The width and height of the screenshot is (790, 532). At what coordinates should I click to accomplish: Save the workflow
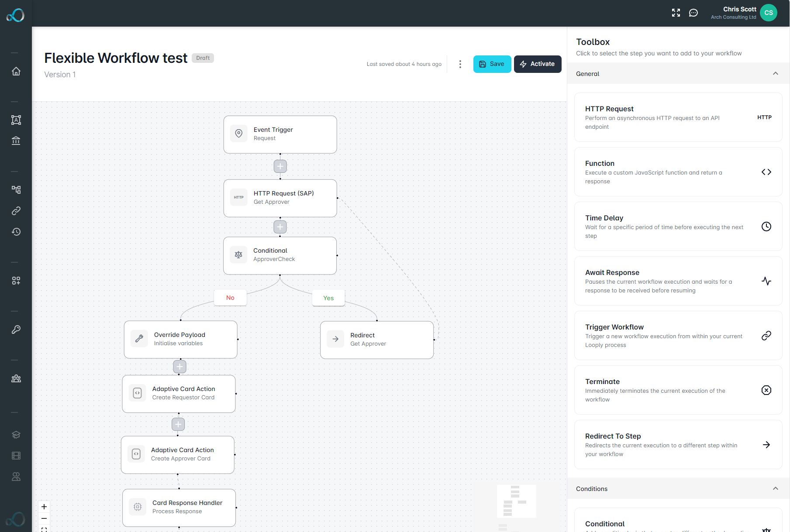[x=492, y=64]
